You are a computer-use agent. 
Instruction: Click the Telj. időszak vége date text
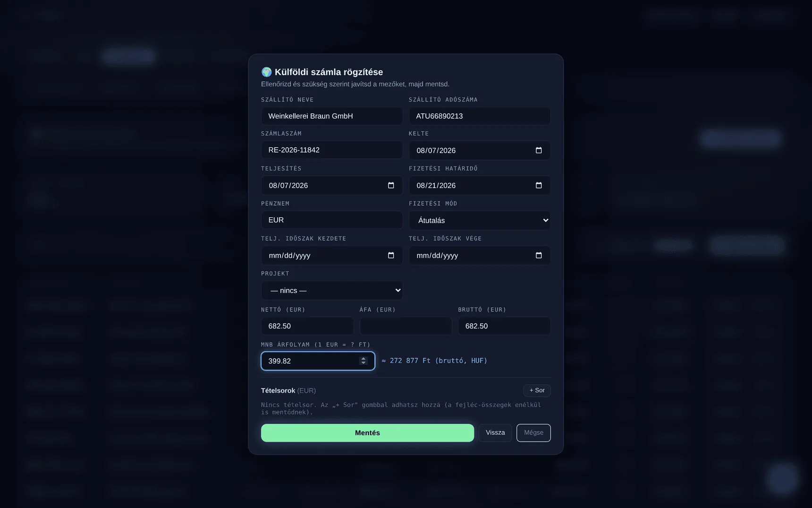(437, 255)
